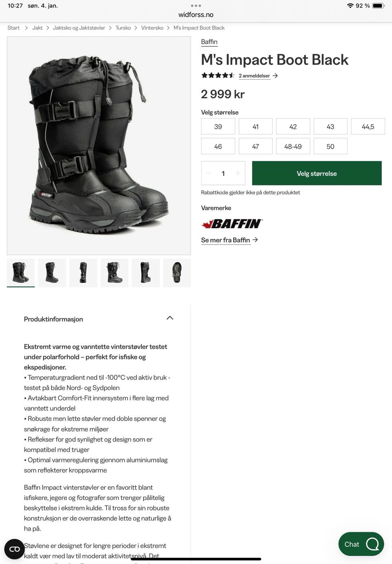Image resolution: width=392 pixels, height=564 pixels.
Task: Tap the three-dots Safari menu
Action: tap(196, 6)
